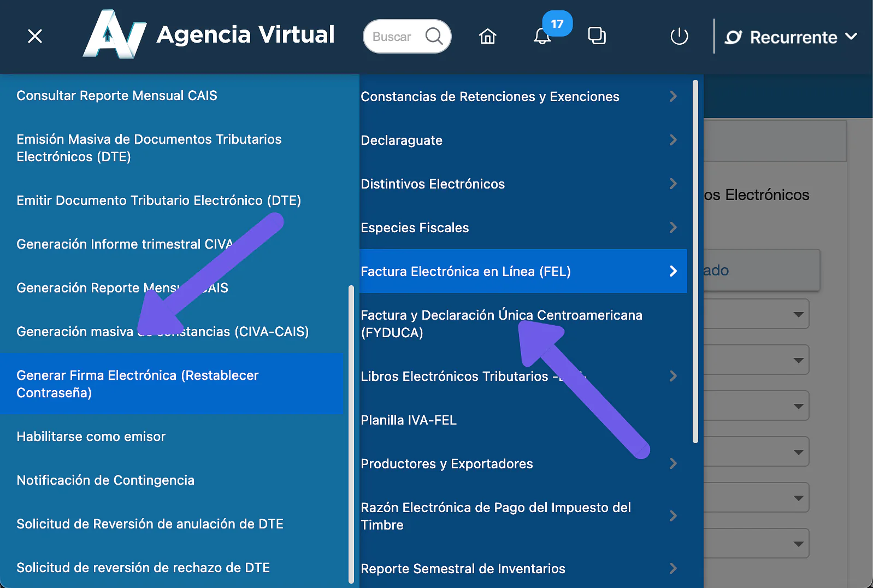The width and height of the screenshot is (873, 588).
Task: Select Productores y Exportadores
Action: (x=447, y=464)
